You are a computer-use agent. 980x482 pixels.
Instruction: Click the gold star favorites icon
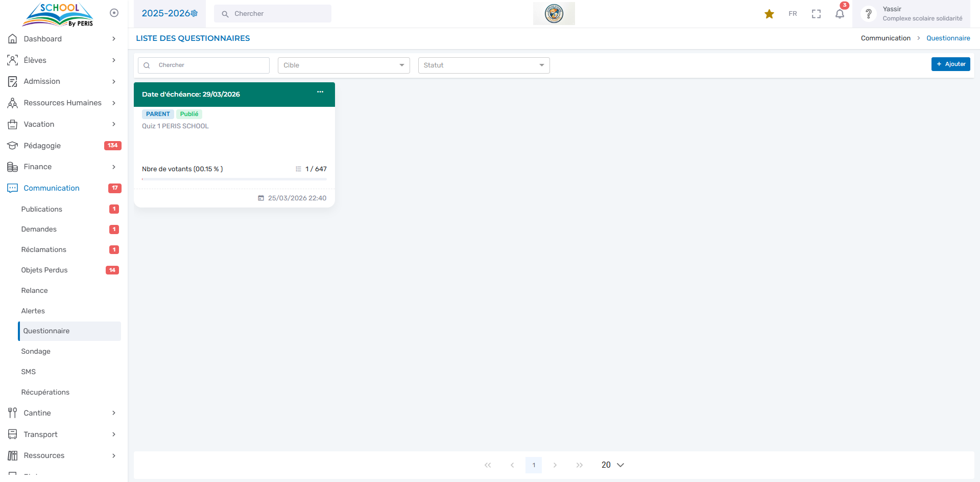pos(769,14)
